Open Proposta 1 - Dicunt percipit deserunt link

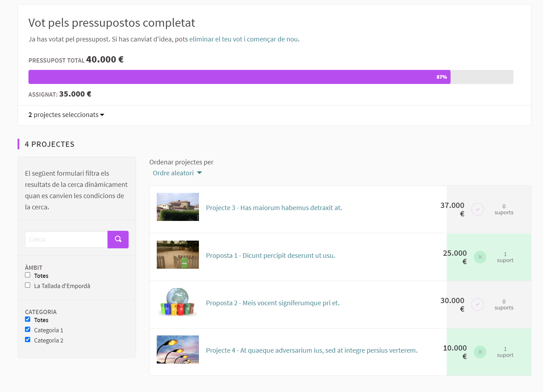coord(271,256)
